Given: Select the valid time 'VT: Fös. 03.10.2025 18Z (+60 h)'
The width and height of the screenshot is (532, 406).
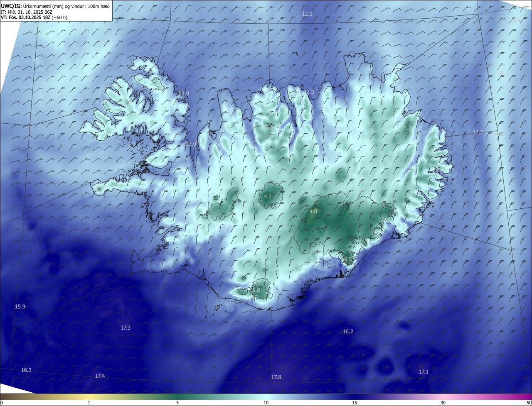Looking at the screenshot, I should 34,17.
